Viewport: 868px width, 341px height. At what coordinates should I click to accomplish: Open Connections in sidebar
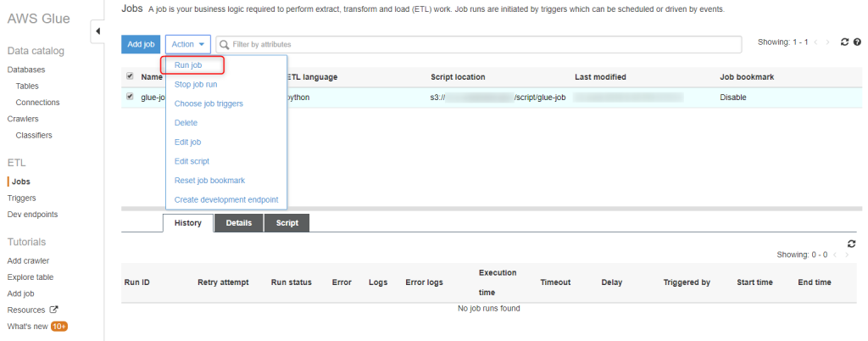37,103
